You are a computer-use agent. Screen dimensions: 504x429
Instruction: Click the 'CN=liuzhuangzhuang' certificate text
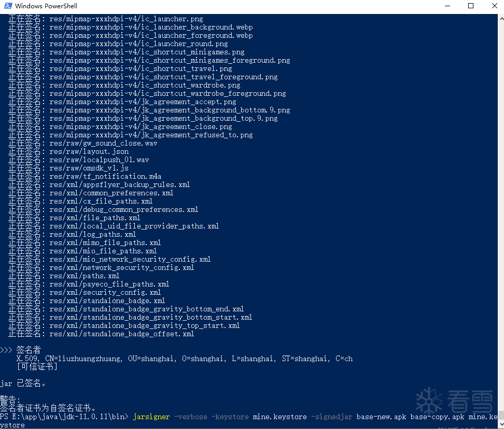83,359
